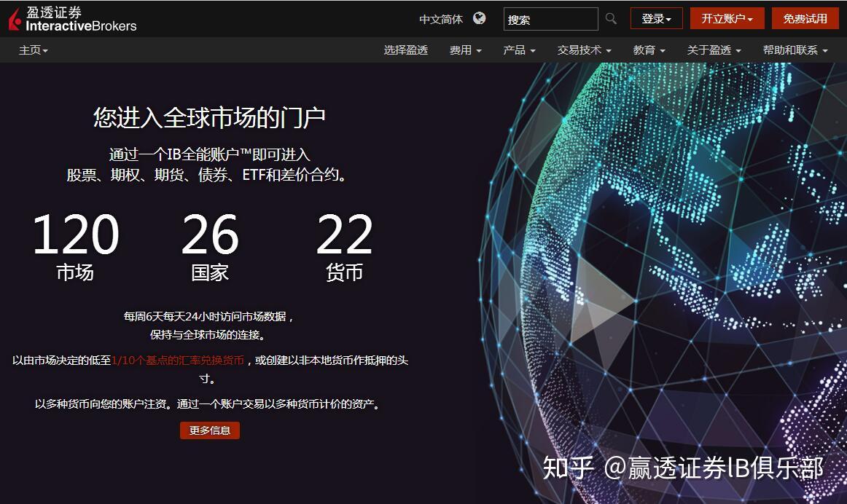Expand the 费用 navigation dropdown

(x=465, y=51)
